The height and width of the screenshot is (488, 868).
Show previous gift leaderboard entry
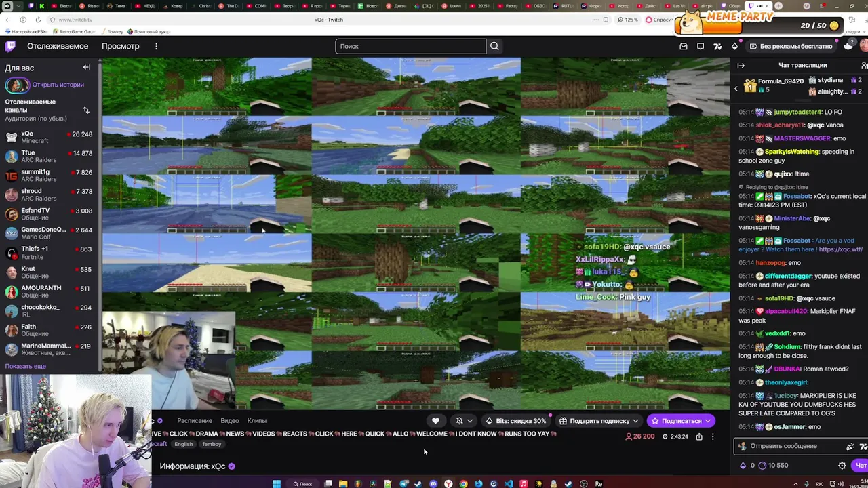pyautogui.click(x=736, y=89)
